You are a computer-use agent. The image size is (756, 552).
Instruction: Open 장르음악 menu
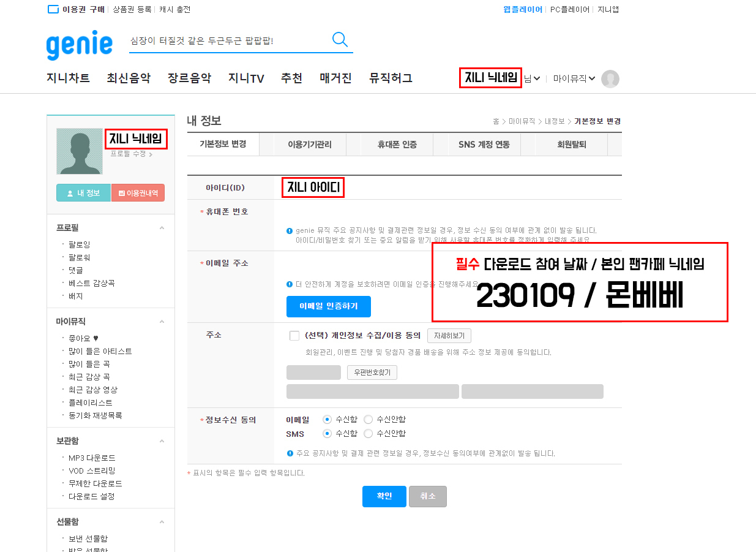click(x=189, y=78)
